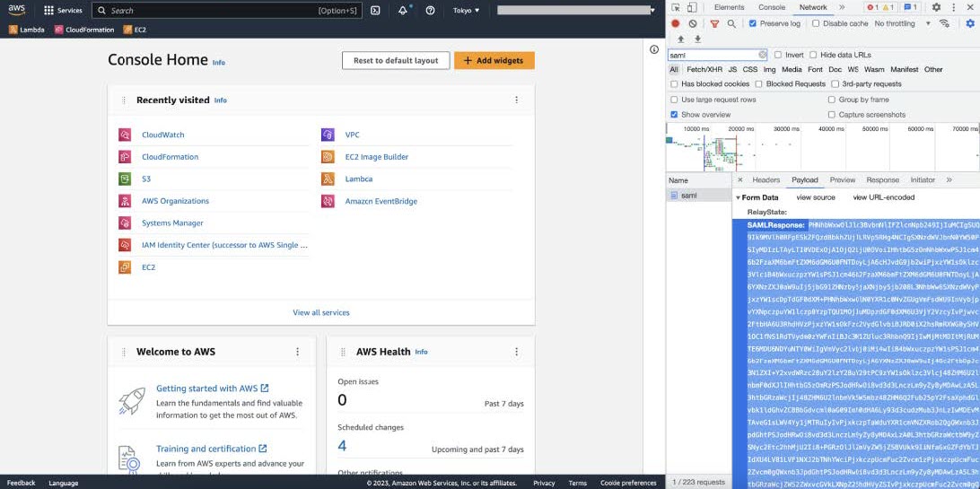Open the help question mark menu

(x=430, y=11)
